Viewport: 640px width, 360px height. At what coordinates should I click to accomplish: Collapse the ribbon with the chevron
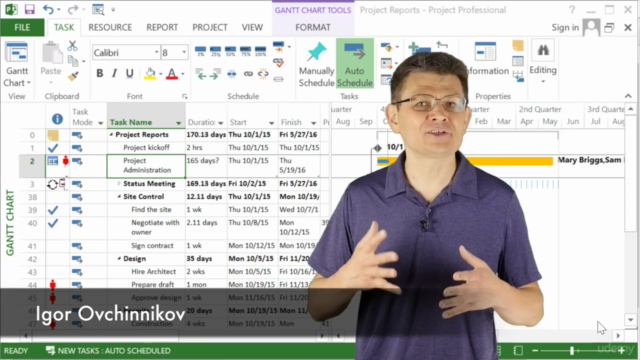(x=628, y=96)
